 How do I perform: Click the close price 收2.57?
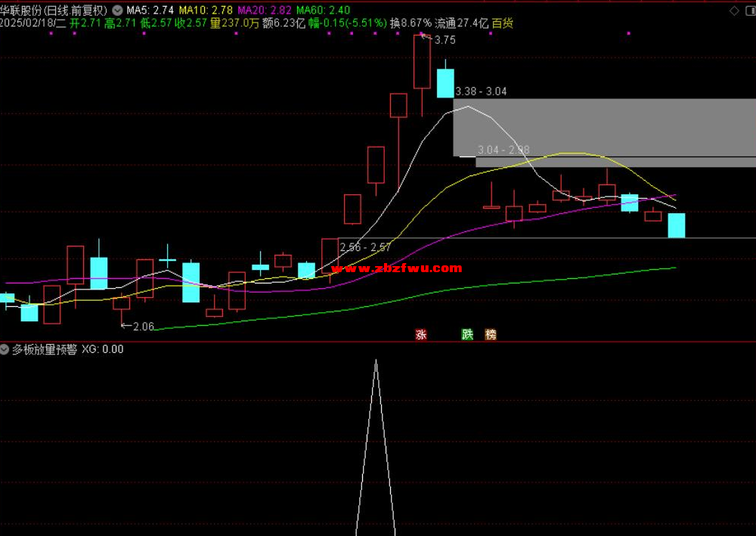pos(191,23)
